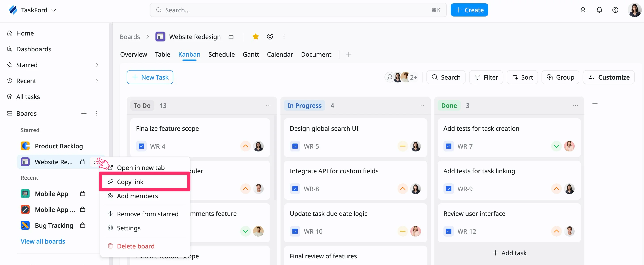Click the medium priority icon on WR-5 card
The height and width of the screenshot is (265, 644).
(x=403, y=146)
